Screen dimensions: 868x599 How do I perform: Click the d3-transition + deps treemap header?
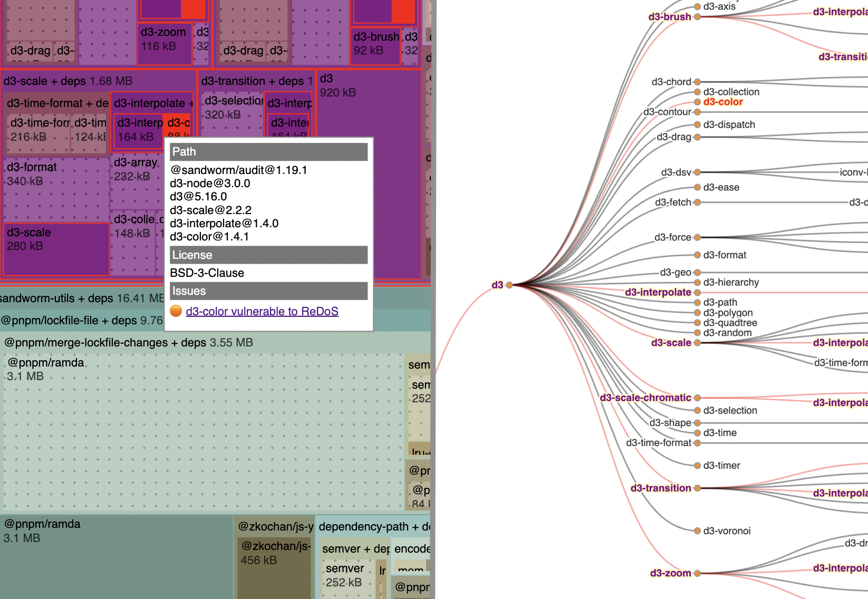click(x=257, y=81)
